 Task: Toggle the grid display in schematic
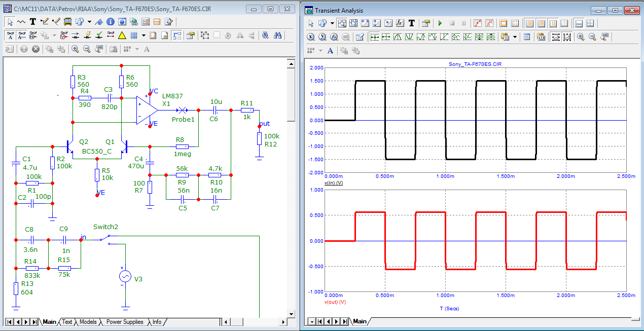(x=134, y=35)
